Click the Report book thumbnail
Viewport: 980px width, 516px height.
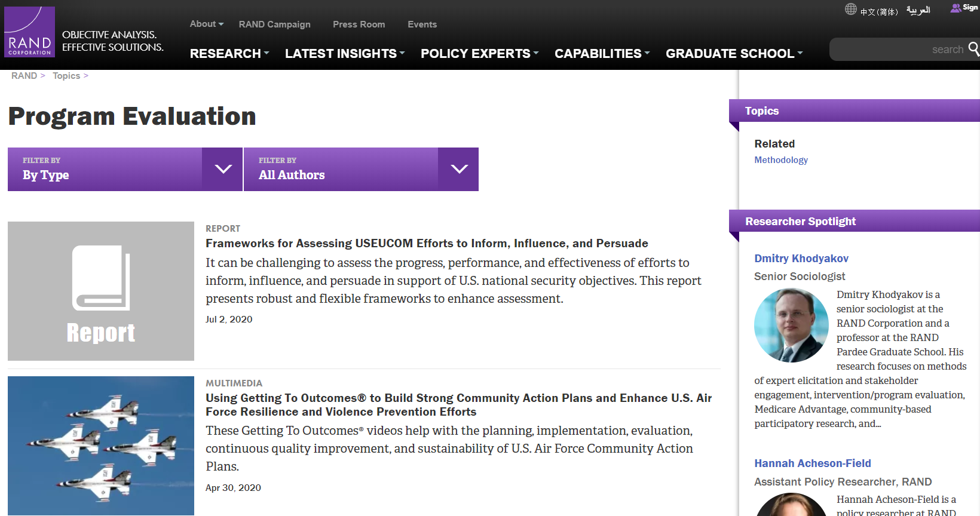[101, 291]
